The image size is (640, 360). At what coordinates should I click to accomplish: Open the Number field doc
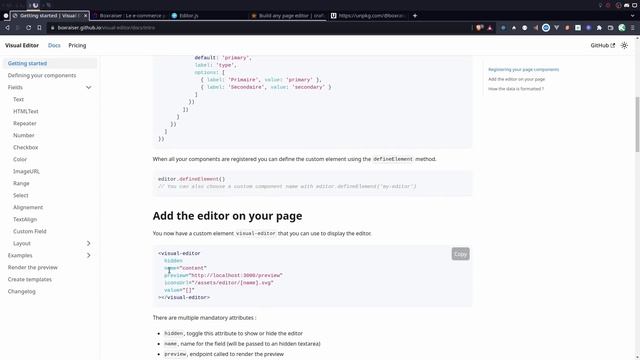(24, 136)
